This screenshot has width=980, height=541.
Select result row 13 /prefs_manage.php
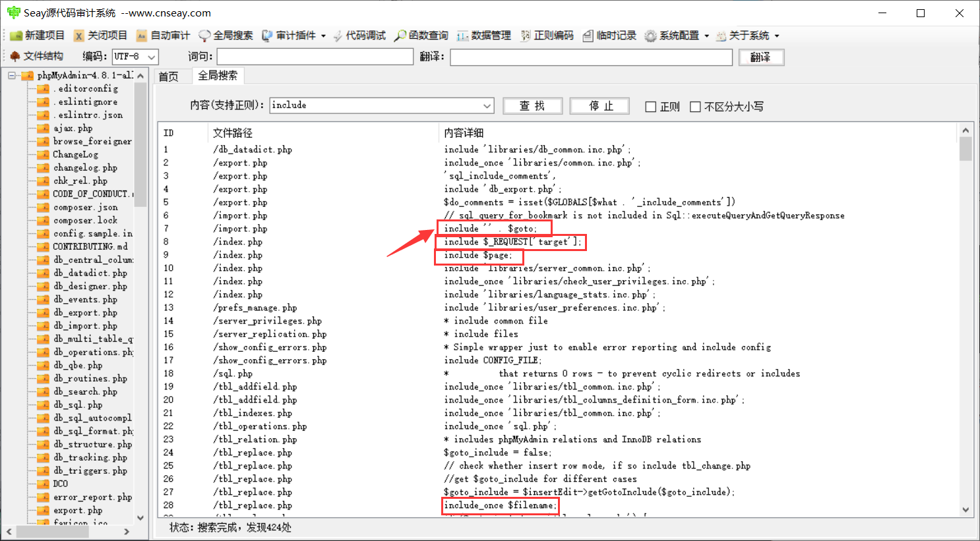tap(557, 308)
